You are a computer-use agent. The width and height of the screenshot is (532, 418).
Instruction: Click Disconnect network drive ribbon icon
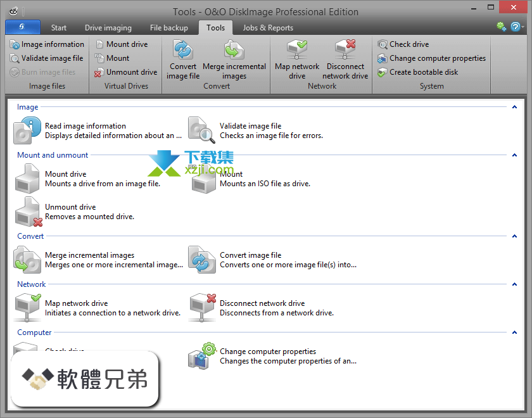[345, 49]
